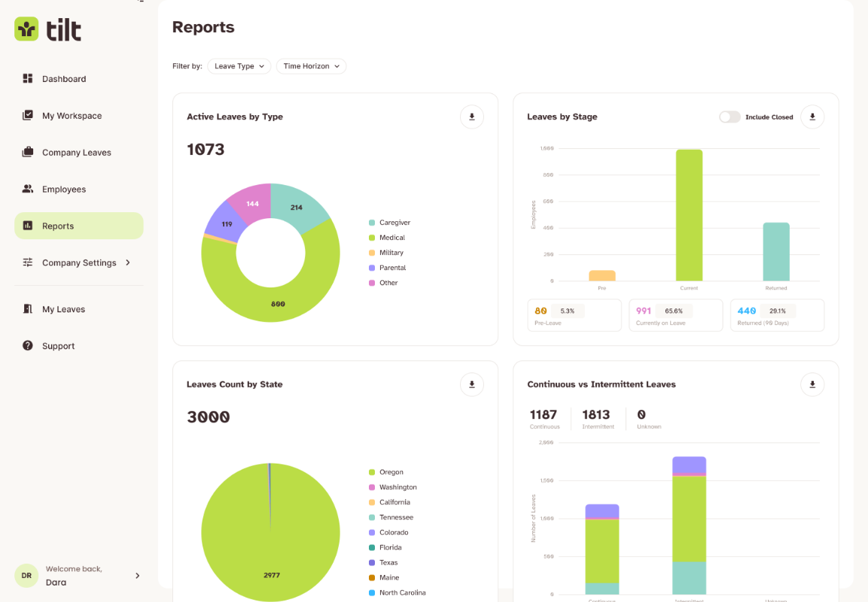Click the Dashboard grid icon
The height and width of the screenshot is (602, 868).
point(28,78)
